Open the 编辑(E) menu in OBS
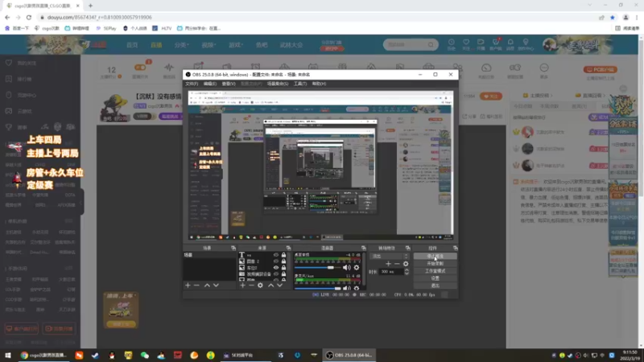644x362 pixels. (x=210, y=84)
